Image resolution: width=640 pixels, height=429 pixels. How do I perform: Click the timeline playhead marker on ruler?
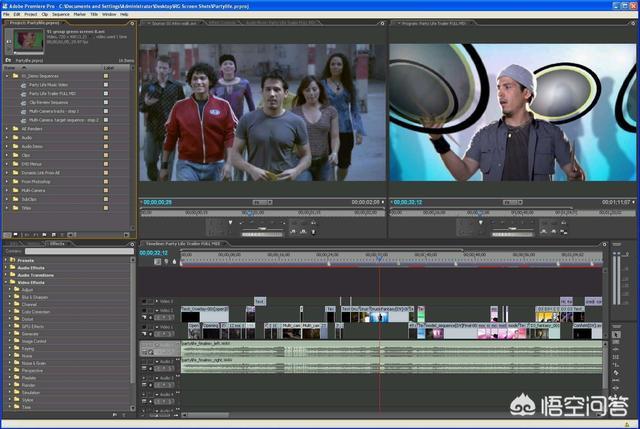(x=379, y=258)
